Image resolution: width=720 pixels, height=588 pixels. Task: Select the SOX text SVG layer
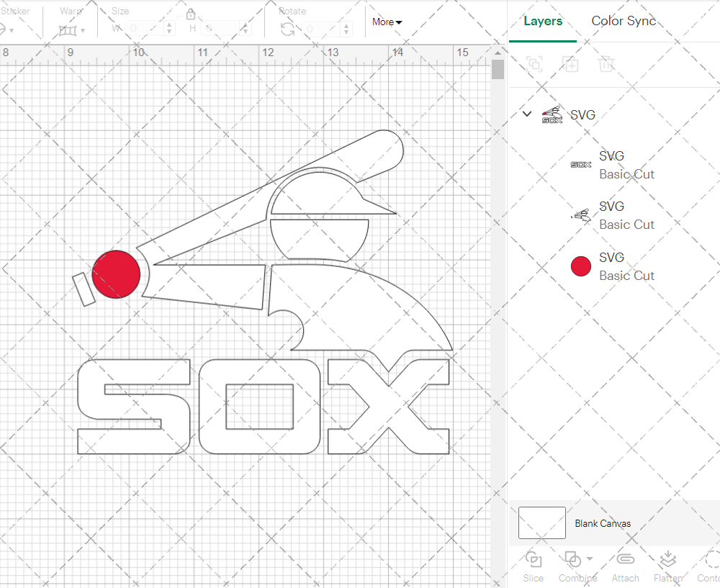coord(614,165)
